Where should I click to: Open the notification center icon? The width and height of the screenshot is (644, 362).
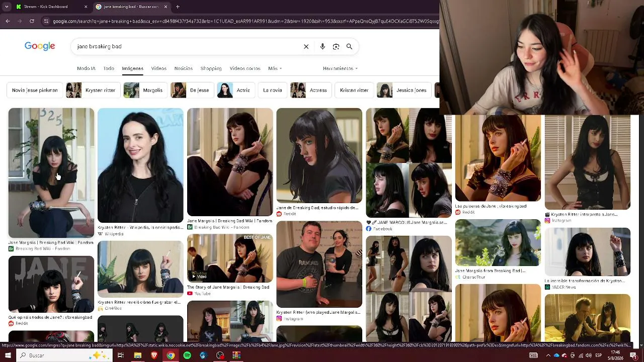[633, 355]
